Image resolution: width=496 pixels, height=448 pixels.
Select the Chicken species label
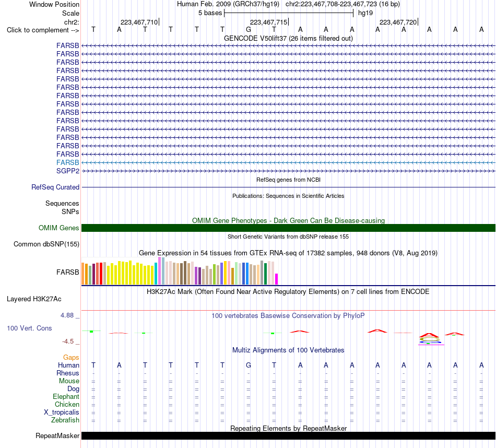pos(67,404)
